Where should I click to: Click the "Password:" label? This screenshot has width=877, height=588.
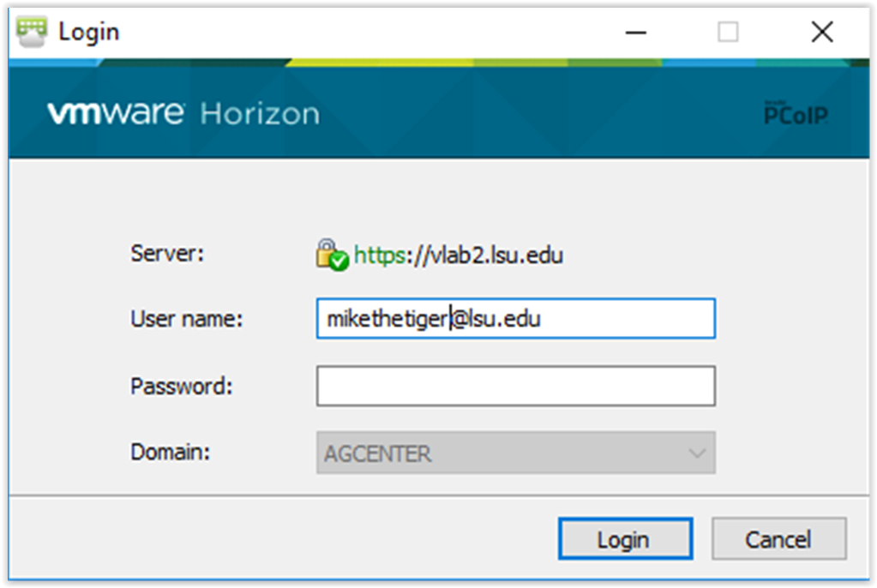click(x=181, y=386)
